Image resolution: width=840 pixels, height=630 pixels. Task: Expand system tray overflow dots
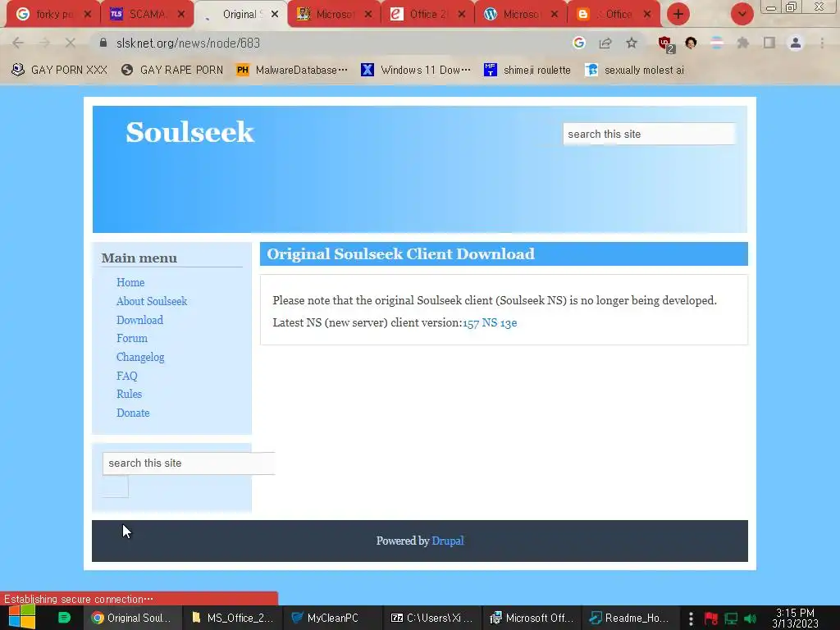tap(691, 619)
